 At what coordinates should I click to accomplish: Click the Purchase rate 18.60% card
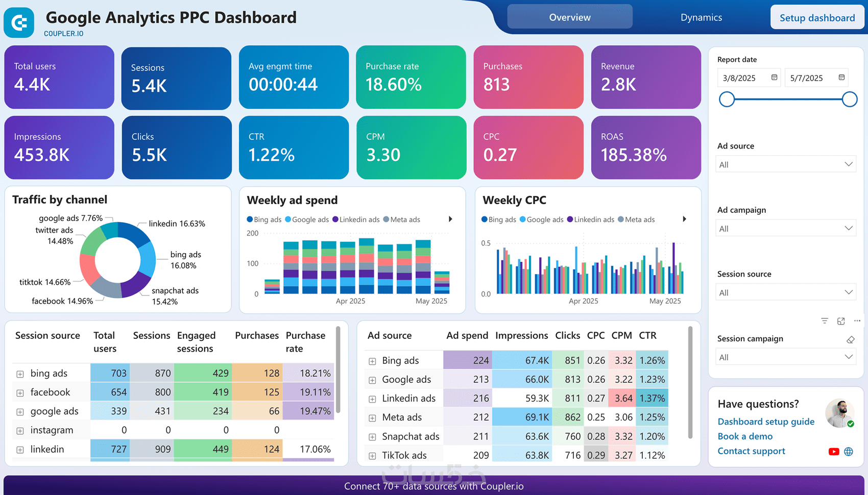(x=411, y=77)
